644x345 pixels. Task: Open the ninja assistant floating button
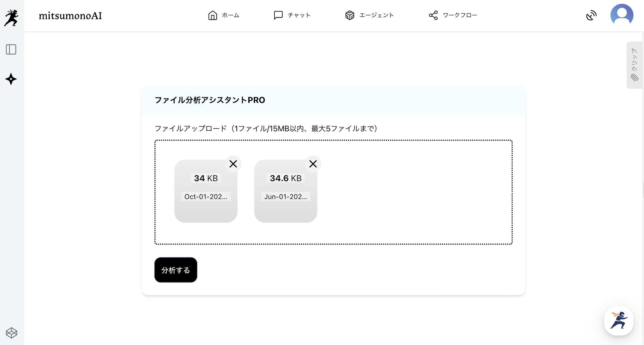pos(619,321)
